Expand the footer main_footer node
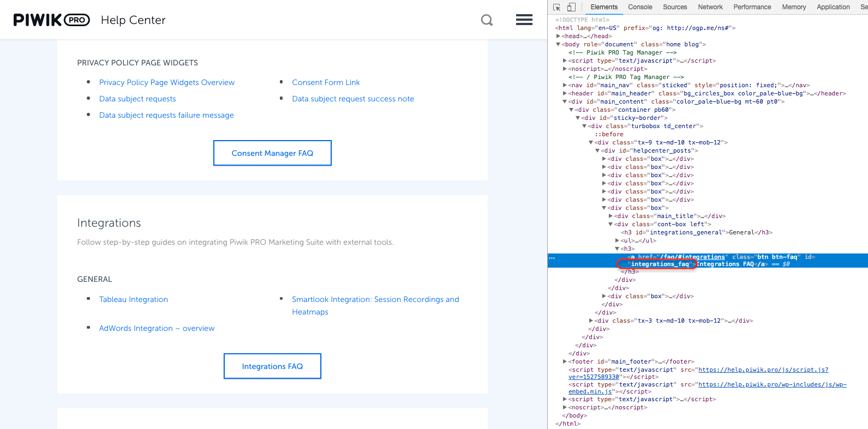This screenshot has width=868, height=429. pos(565,361)
